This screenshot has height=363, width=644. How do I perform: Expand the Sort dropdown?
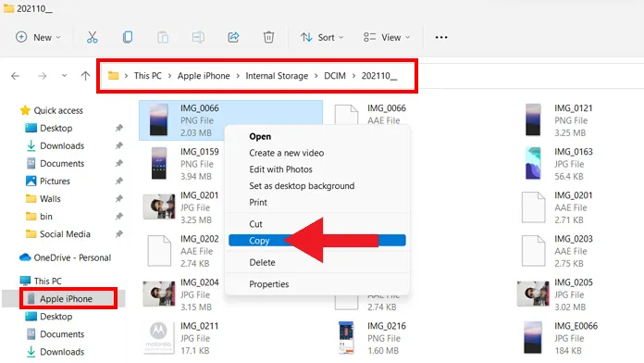point(322,37)
